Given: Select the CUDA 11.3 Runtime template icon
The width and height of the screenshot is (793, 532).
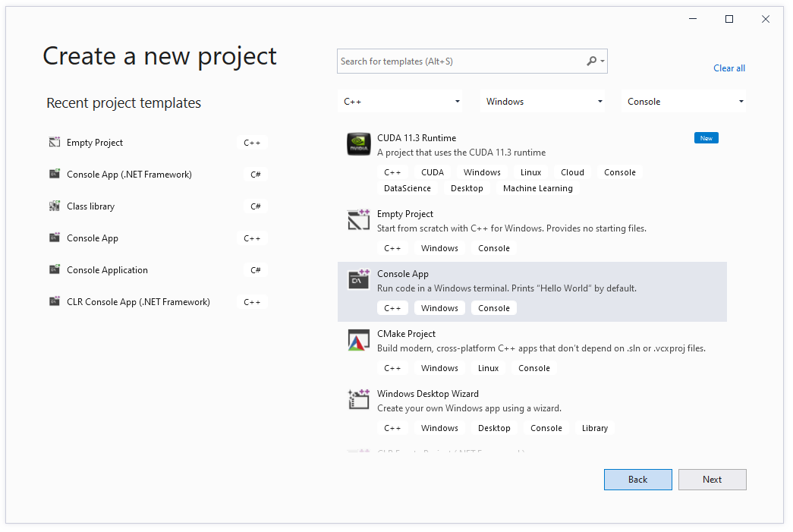Looking at the screenshot, I should [357, 144].
